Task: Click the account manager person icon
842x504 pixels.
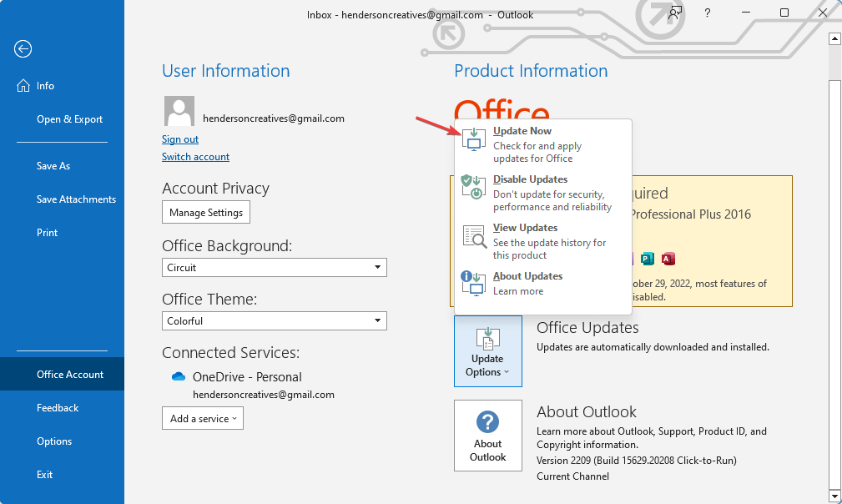Action: point(675,13)
